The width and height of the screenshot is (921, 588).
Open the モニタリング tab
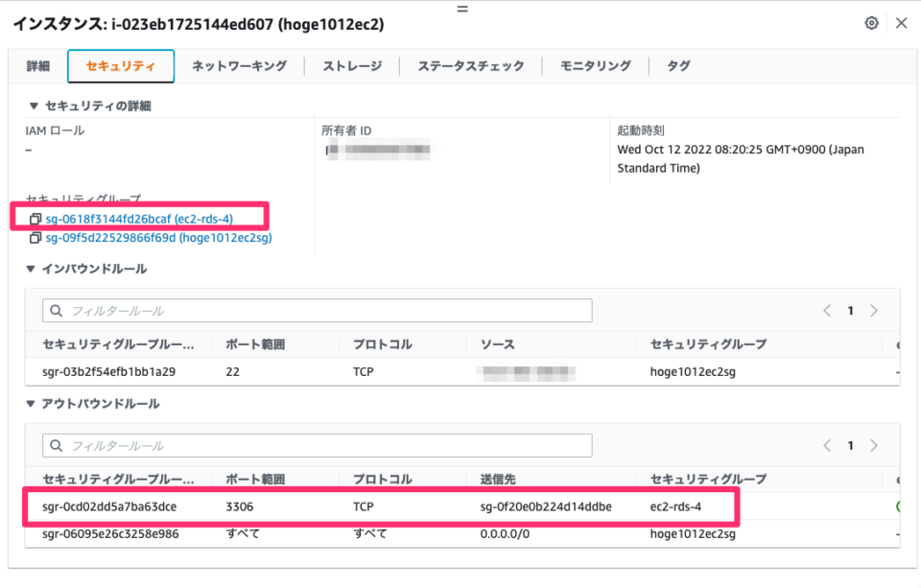[x=596, y=66]
